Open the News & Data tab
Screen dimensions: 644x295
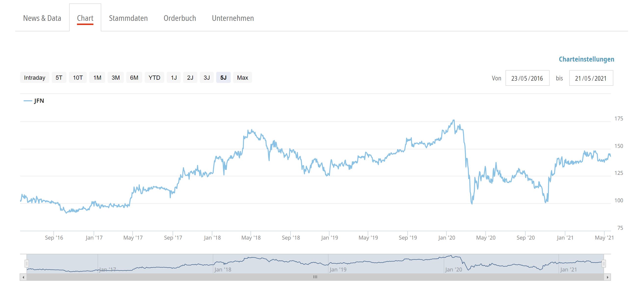42,18
